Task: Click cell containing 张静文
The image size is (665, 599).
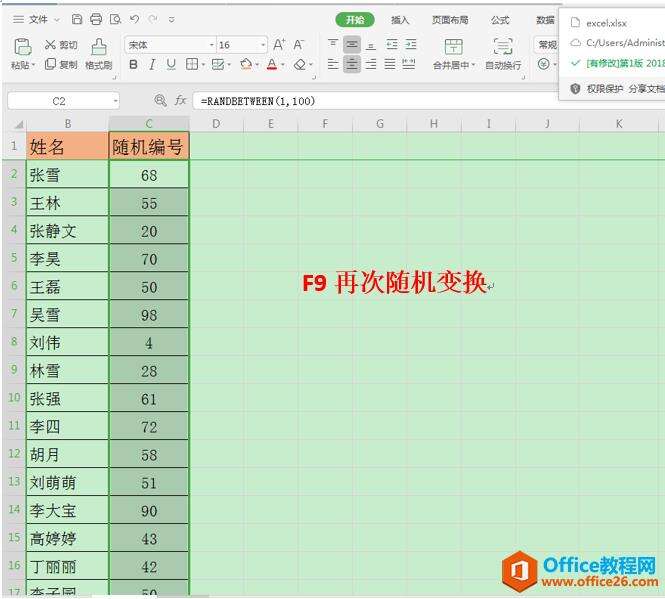Action: (67, 231)
